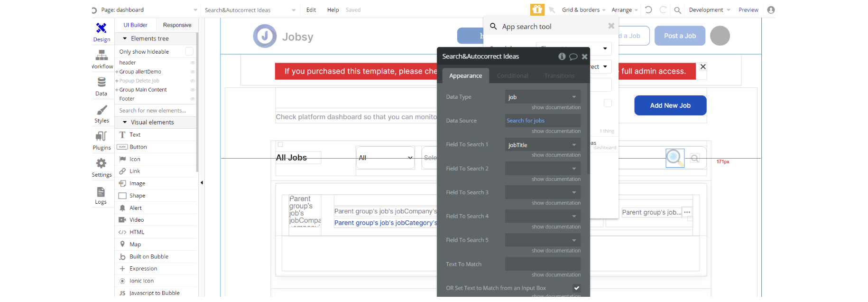This screenshot has width=868, height=302.
Task: Toggle Only show hideable checkbox
Action: pos(189,51)
